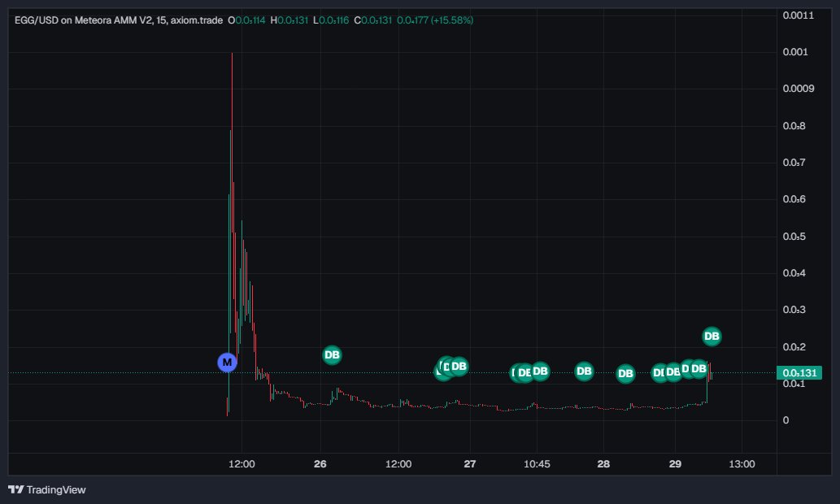840x504 pixels.
Task: Click the 28 date label on time axis
Action: pyautogui.click(x=603, y=464)
